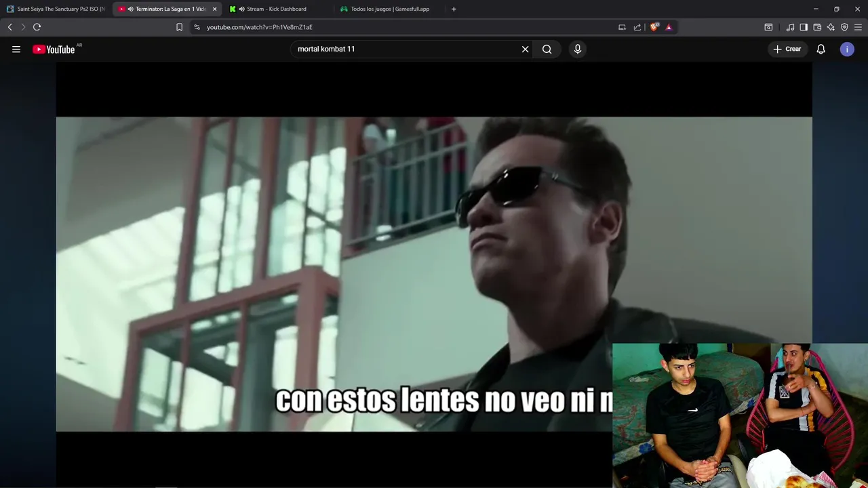Open the VPN shield icon
The image size is (868, 488).
(x=844, y=27)
